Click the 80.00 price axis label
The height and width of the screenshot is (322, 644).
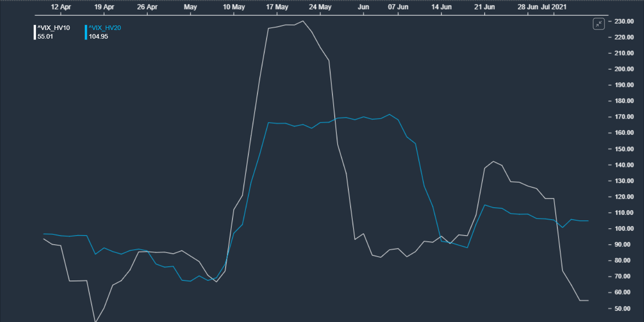click(x=623, y=260)
